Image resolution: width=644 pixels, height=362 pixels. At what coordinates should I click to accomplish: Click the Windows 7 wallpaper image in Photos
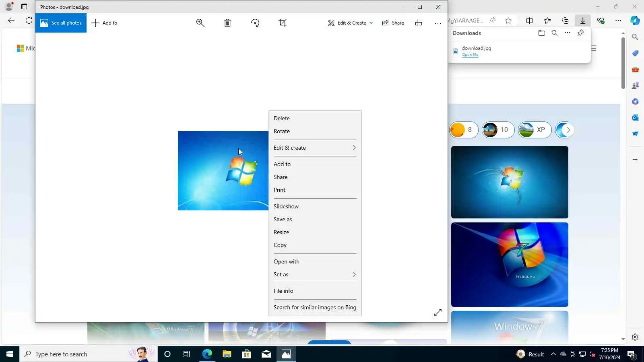pos(223,171)
